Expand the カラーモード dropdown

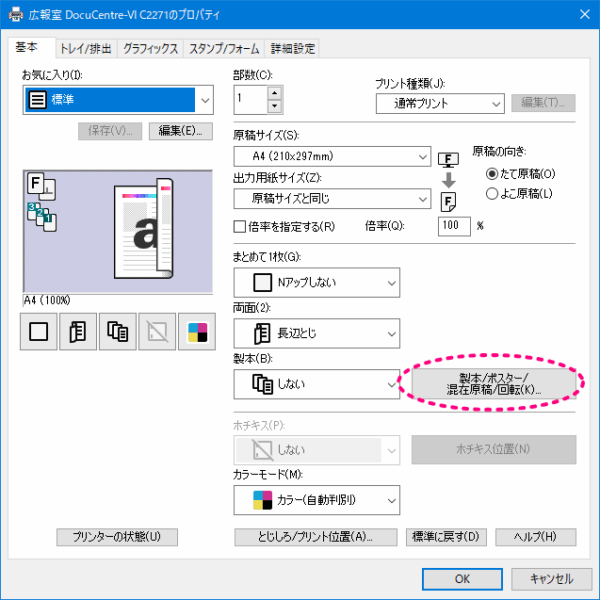[316, 498]
